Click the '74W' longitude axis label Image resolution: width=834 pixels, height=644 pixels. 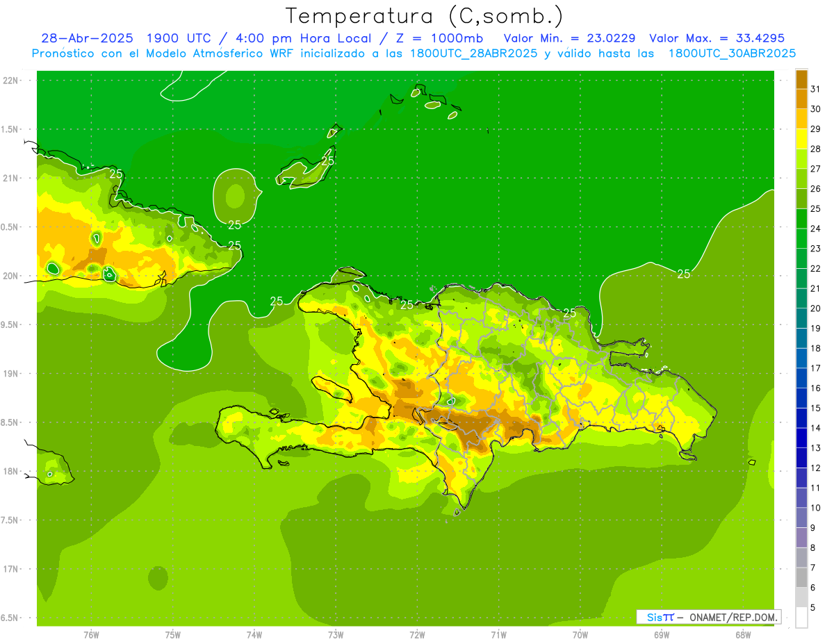pyautogui.click(x=254, y=635)
